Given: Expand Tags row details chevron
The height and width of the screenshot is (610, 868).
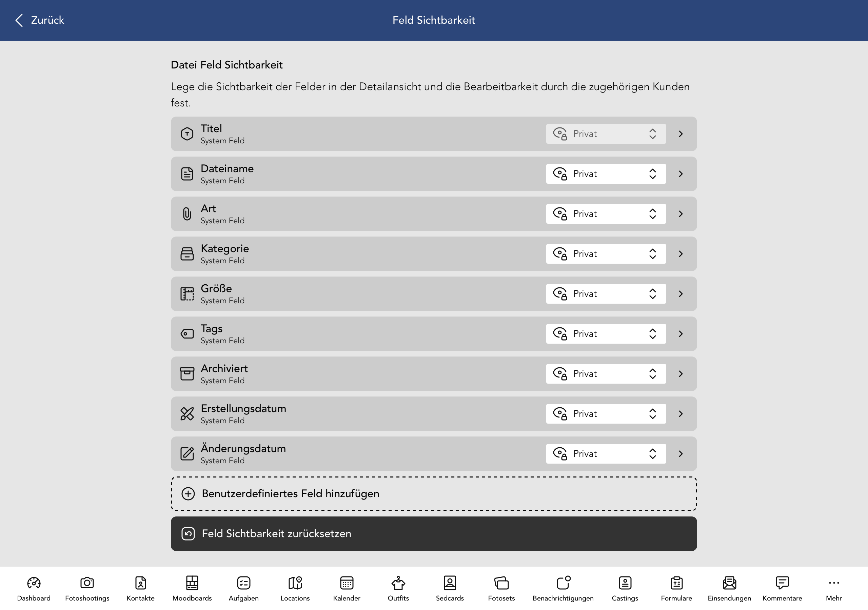Looking at the screenshot, I should coord(681,334).
